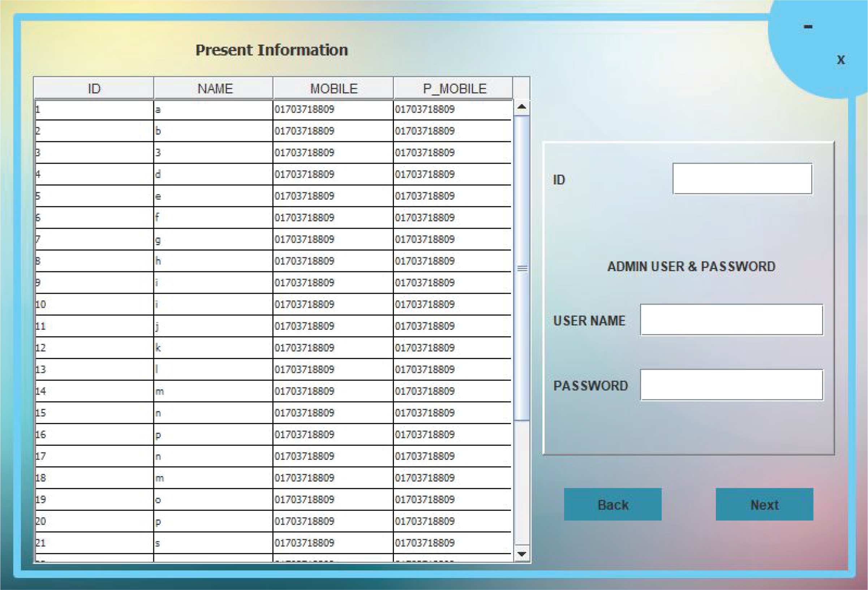Focus the ID input field
Viewport: 868px width, 590px height.
coord(742,179)
